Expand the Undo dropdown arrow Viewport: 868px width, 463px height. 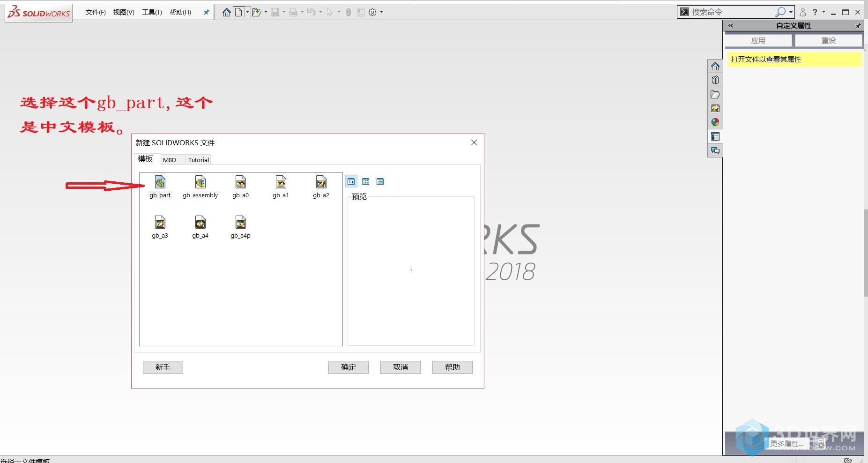click(x=320, y=12)
